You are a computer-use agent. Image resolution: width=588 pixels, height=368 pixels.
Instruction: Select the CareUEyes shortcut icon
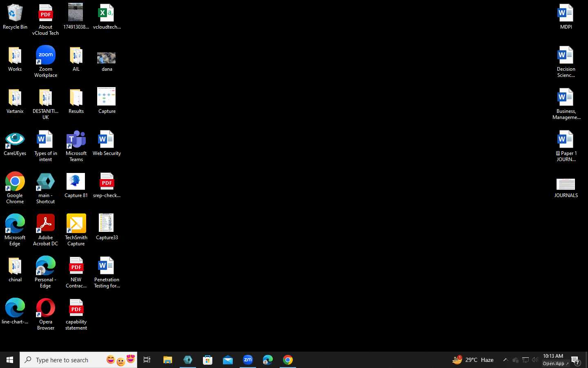15,143
